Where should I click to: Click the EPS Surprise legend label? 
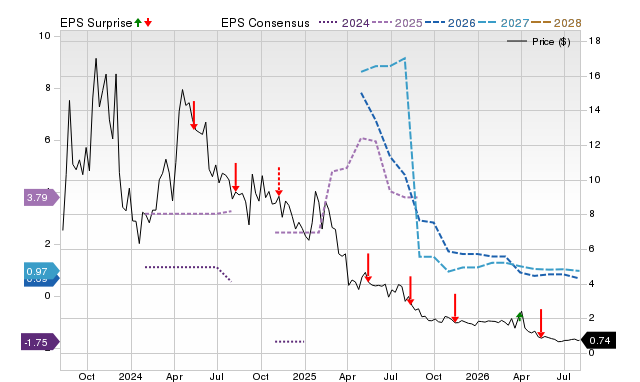coord(96,23)
